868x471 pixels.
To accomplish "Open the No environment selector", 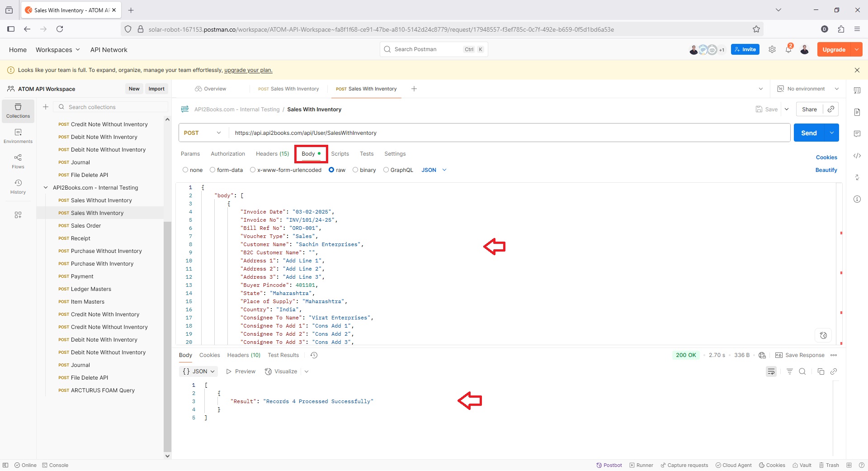I will (808, 89).
